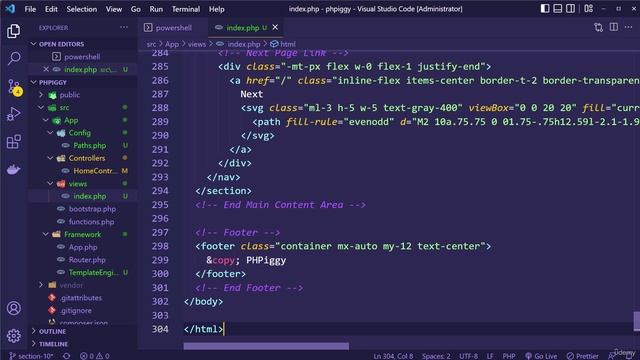Toggle the primary side bar layout icon
This screenshot has width=640, height=360.
(x=545, y=9)
